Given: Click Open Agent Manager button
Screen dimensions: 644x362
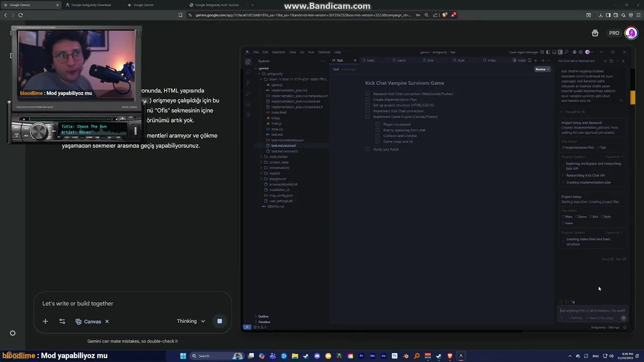Looking at the screenshot, I should coord(524,52).
